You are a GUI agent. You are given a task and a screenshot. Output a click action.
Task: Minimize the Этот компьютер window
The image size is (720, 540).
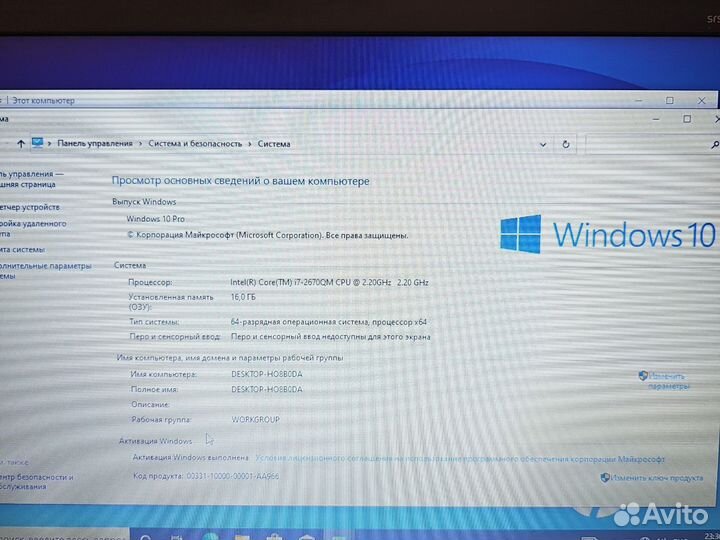[639, 100]
